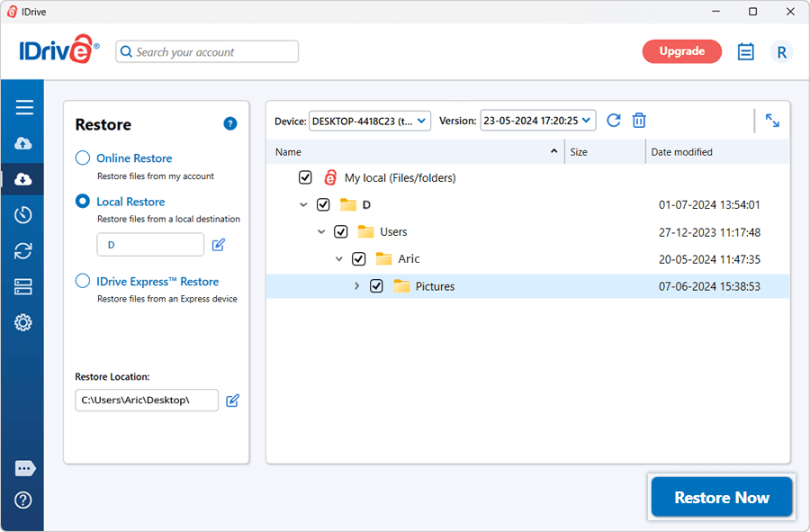Click the IDrive icon beside My local
Viewport: 810px width, 532px height.
click(x=330, y=177)
